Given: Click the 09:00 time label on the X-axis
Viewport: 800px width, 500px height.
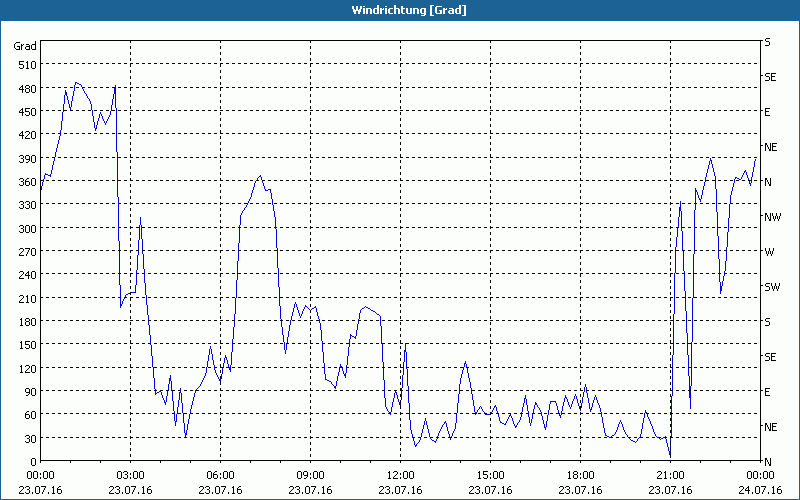Looking at the screenshot, I should [310, 476].
